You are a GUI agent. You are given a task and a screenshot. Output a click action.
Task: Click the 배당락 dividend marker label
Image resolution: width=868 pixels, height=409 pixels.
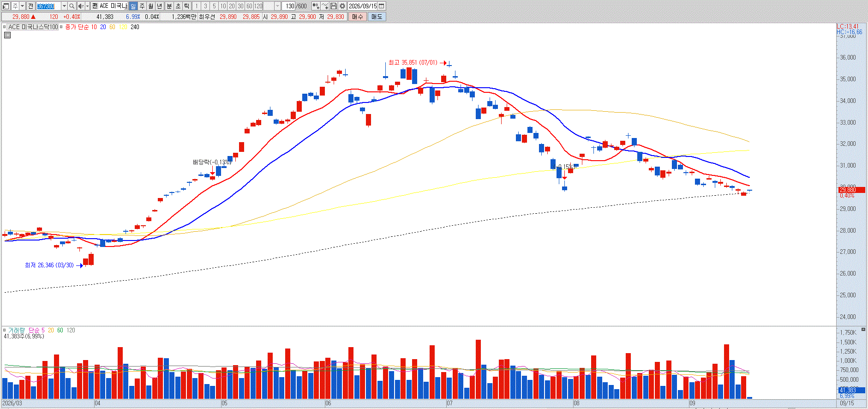point(212,162)
